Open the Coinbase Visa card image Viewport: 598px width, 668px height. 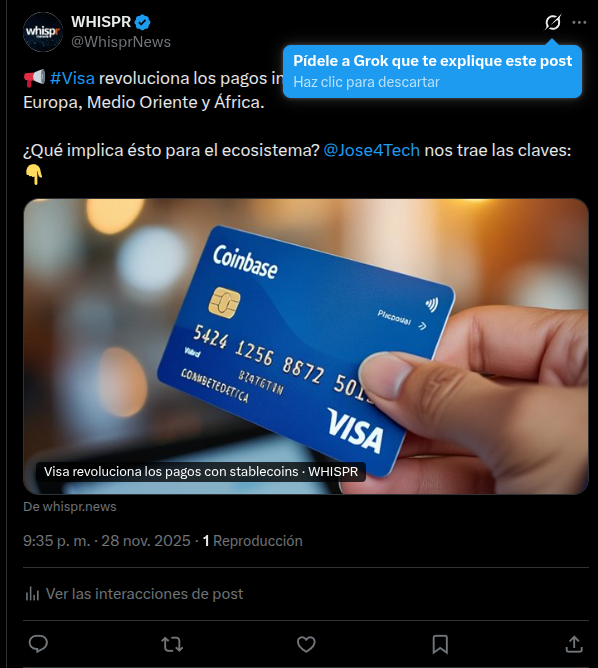pyautogui.click(x=306, y=346)
